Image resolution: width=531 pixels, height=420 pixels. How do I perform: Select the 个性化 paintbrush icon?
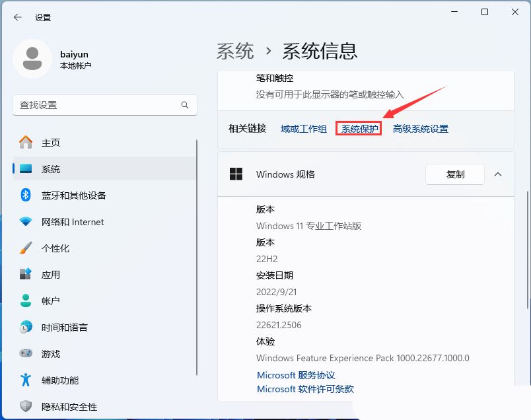point(24,248)
